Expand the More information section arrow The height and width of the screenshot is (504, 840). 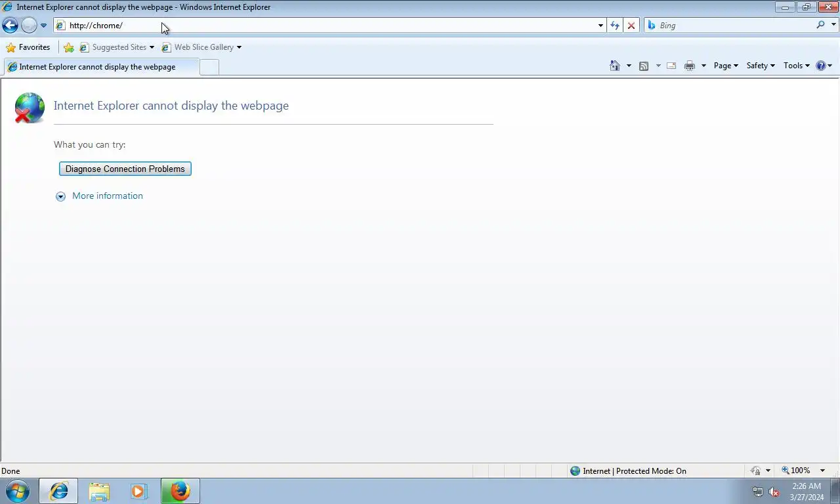[60, 196]
